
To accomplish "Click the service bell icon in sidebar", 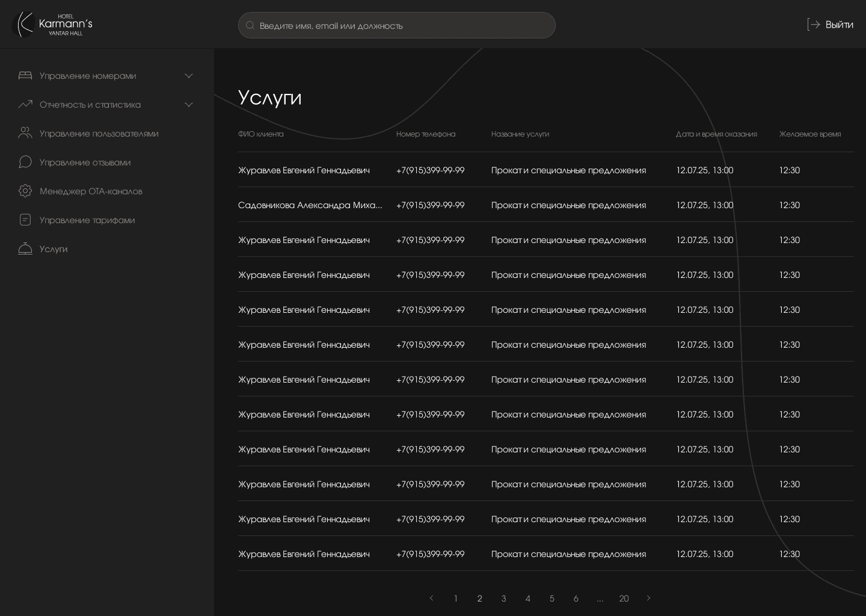I will 25,249.
